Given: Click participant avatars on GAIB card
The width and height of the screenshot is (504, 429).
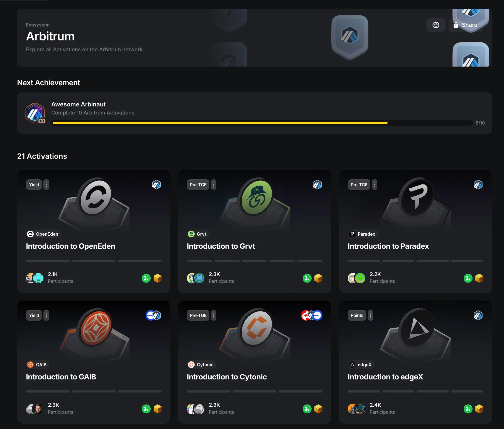Looking at the screenshot, I should (35, 409).
